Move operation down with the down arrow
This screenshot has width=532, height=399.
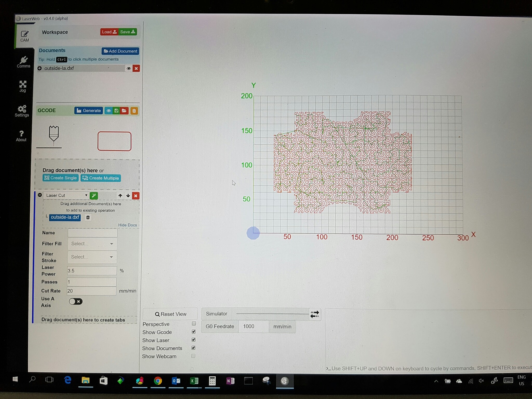tap(128, 196)
